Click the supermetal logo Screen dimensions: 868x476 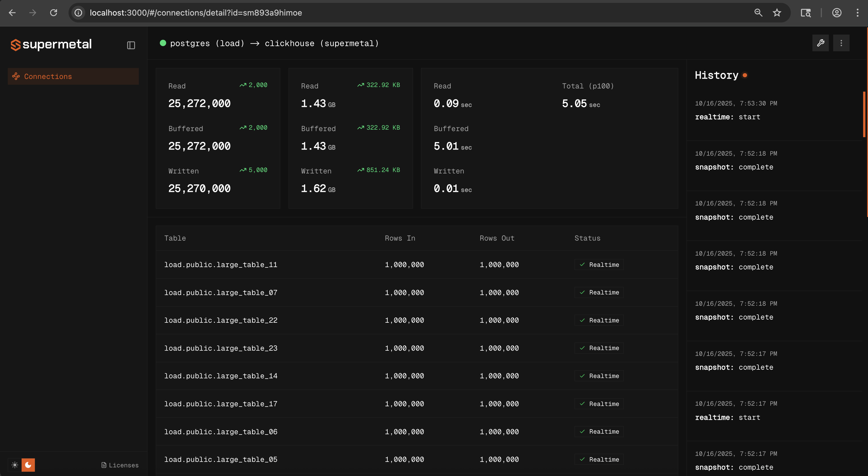[51, 44]
